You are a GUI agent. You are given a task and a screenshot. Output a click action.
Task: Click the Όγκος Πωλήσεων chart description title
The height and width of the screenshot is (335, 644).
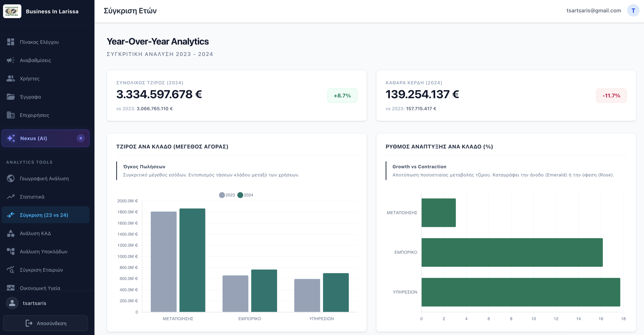click(x=144, y=167)
